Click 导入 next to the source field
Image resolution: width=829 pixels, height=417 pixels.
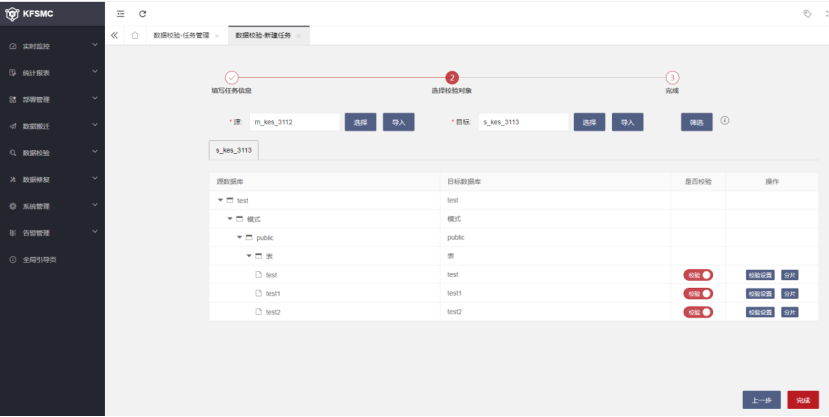[399, 122]
